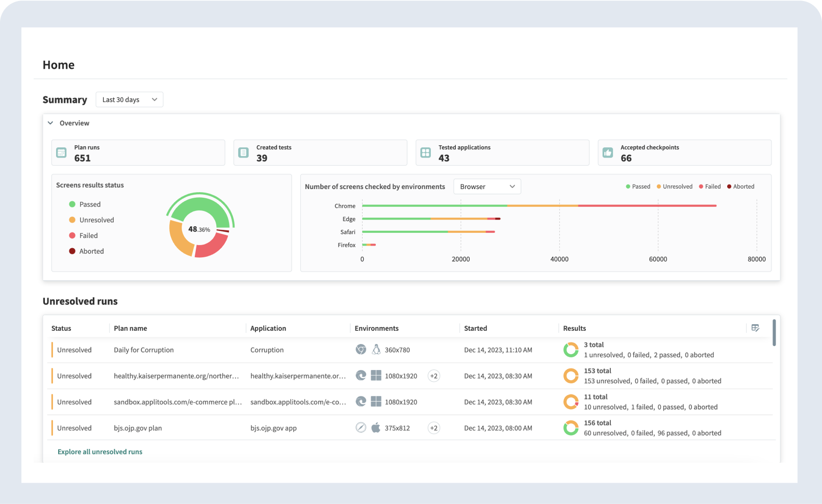Click the Plan runs calendar icon
Screen dimensions: 822x504
61,152
